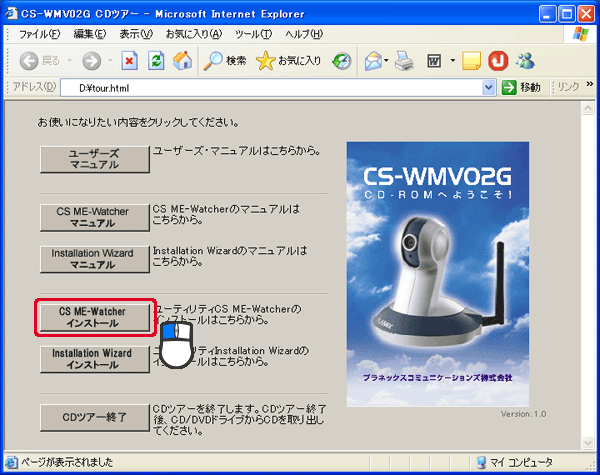Stop page loading with the red X icon

click(129, 61)
